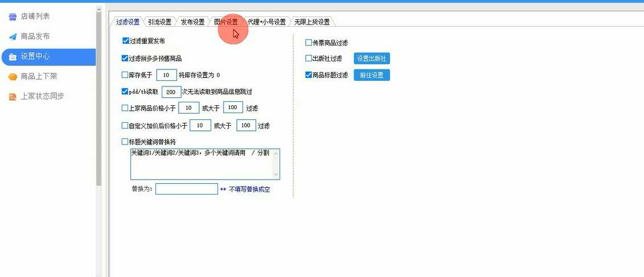Uncheck the 过滤重复发布 checkbox

click(125, 41)
